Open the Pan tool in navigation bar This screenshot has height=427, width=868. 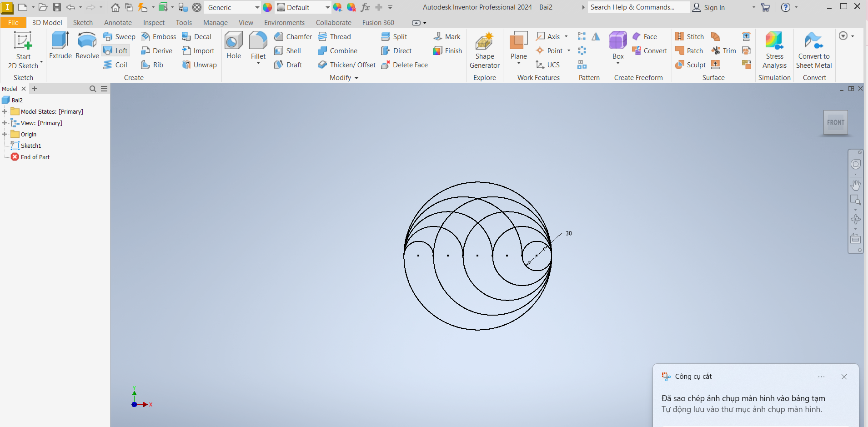point(855,185)
